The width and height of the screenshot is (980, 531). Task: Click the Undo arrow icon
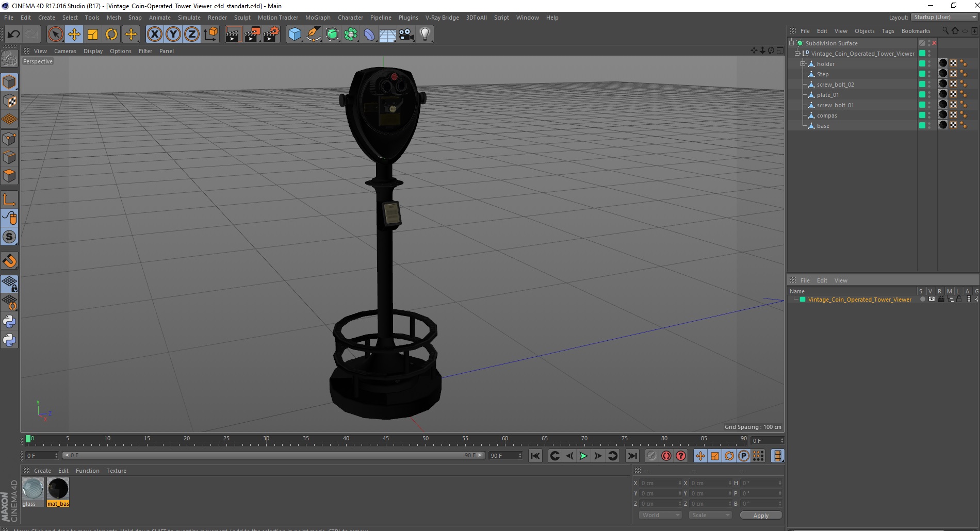pos(13,35)
